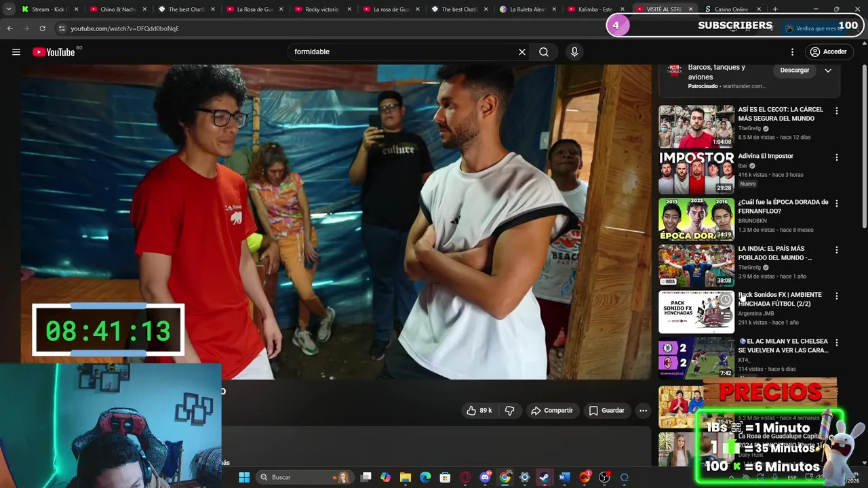The image size is (868, 488).
Task: Open File Explorer from taskbar
Action: point(406,477)
